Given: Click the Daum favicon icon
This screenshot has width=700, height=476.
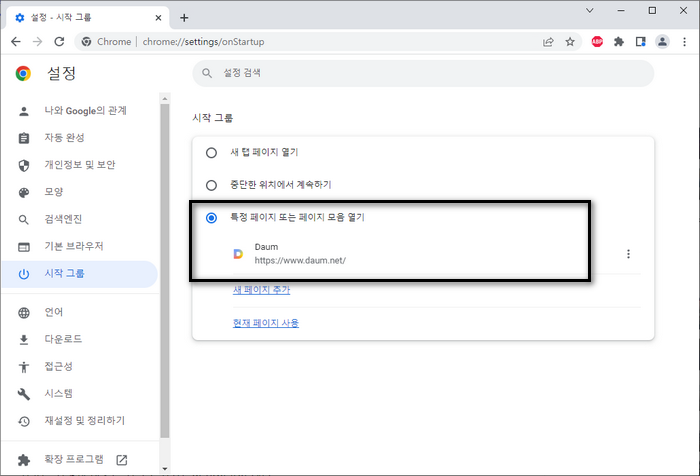Looking at the screenshot, I should click(238, 254).
